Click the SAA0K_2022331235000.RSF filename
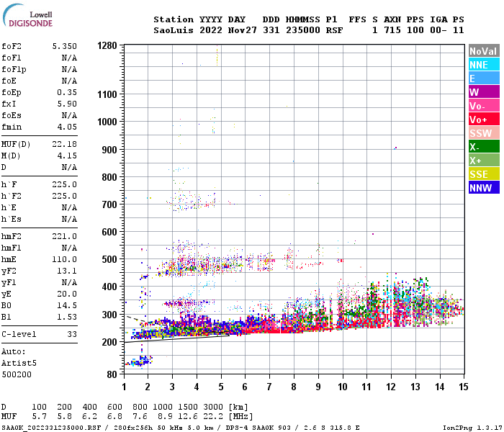This screenshot has height=432, width=504. (x=51, y=428)
